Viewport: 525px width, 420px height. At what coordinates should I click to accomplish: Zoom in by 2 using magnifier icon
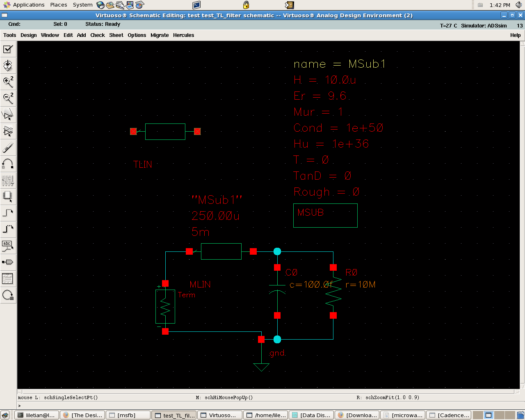point(8,82)
